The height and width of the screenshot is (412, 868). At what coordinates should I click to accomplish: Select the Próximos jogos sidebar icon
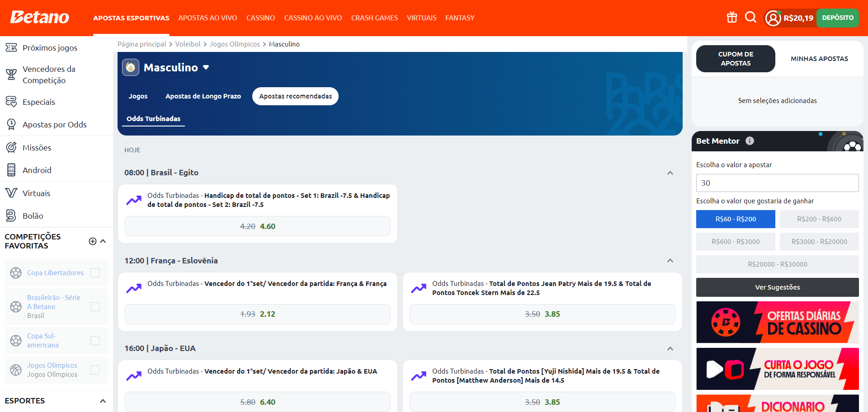click(11, 47)
